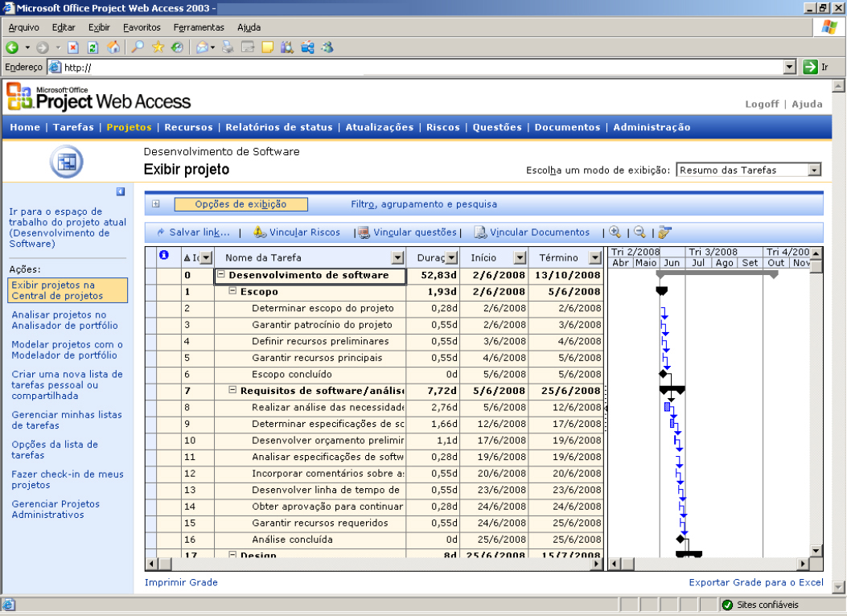Image resolution: width=847 pixels, height=616 pixels.
Task: Click the browser Back arrow icon
Action: coord(12,47)
